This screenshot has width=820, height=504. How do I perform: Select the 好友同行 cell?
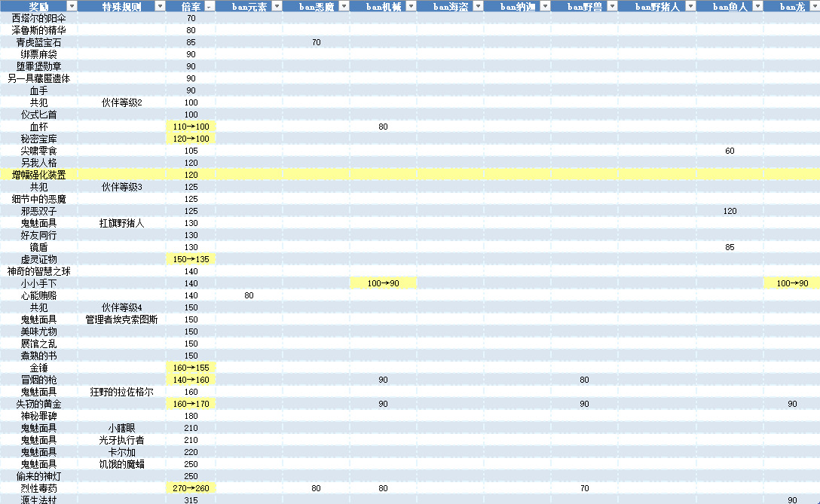coord(38,235)
